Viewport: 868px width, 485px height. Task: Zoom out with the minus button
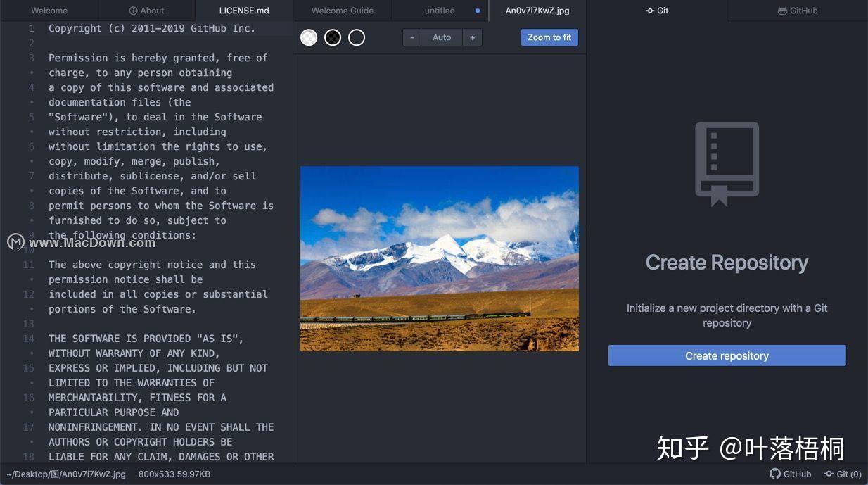coord(412,37)
